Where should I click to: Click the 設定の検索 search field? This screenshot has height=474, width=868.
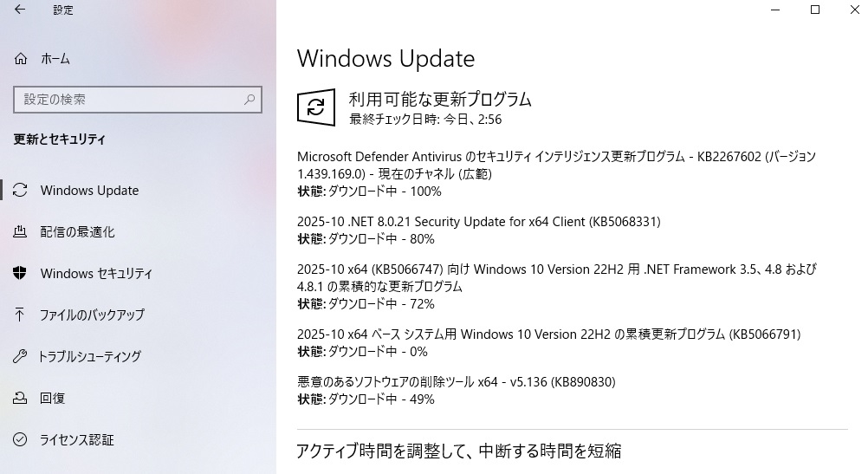[x=130, y=100]
